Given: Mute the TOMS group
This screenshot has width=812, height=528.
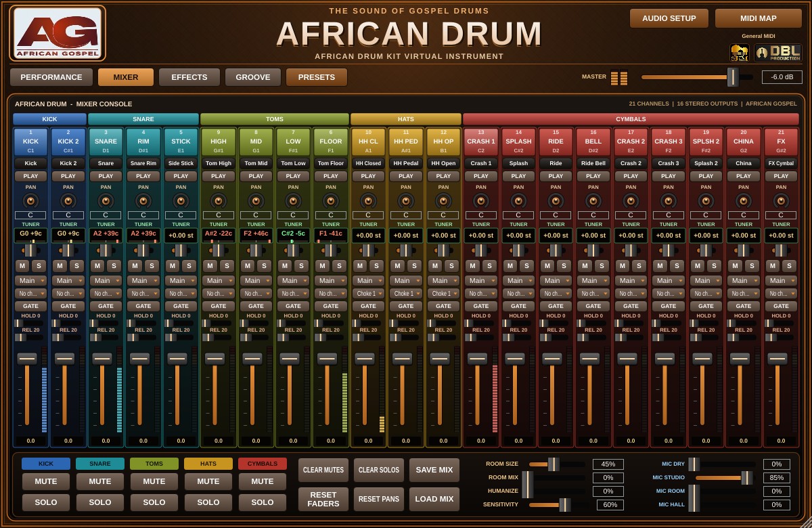Looking at the screenshot, I should [x=154, y=481].
